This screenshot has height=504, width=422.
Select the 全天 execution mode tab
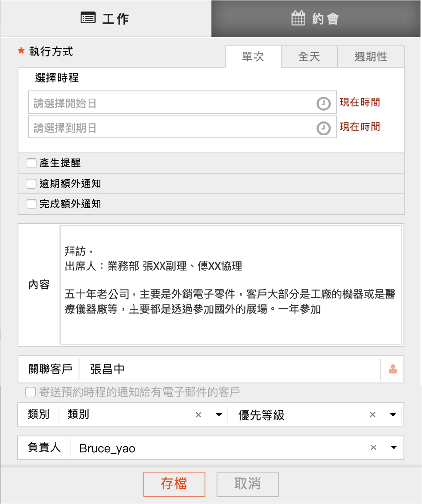(309, 56)
